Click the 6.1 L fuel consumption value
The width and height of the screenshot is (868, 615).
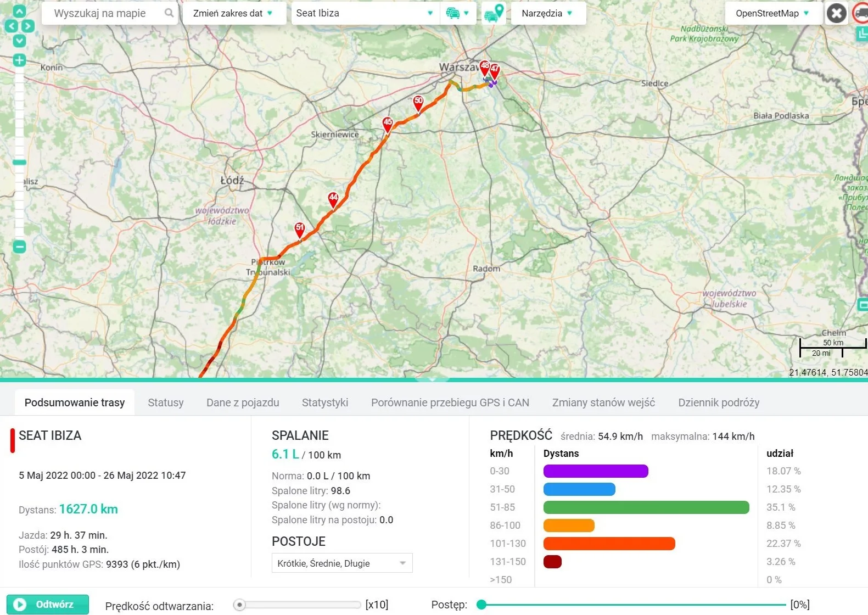pos(285,454)
